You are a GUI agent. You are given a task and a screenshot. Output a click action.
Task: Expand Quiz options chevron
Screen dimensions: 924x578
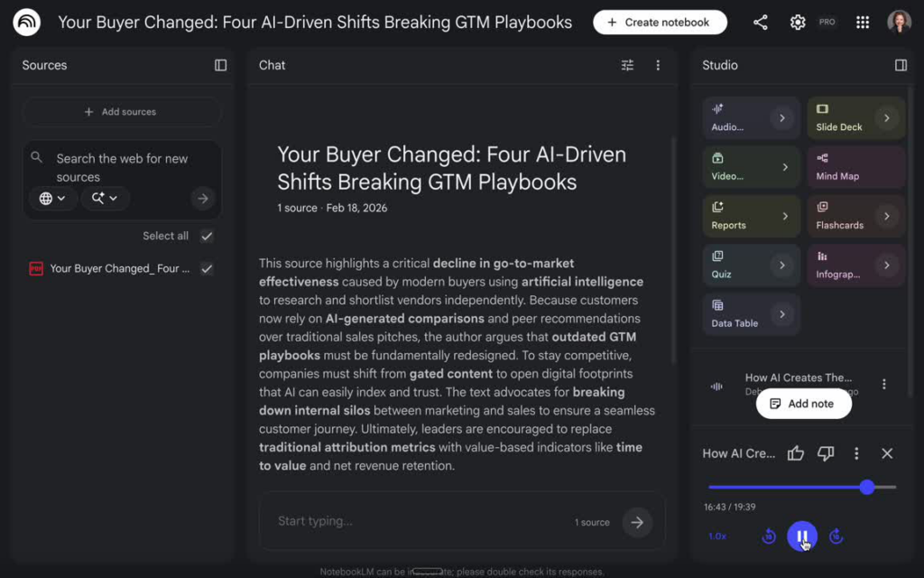pyautogui.click(x=782, y=265)
